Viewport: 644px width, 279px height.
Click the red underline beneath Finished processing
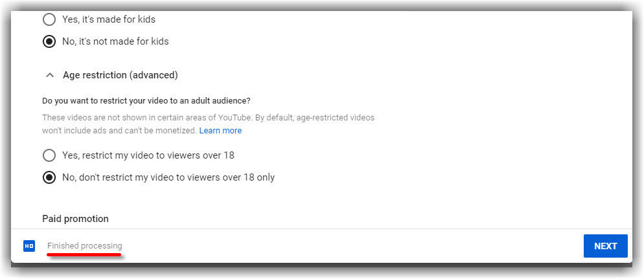84,255
